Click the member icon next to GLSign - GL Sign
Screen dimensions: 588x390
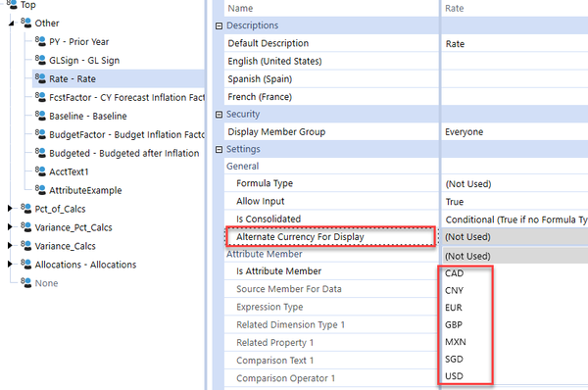click(x=40, y=60)
